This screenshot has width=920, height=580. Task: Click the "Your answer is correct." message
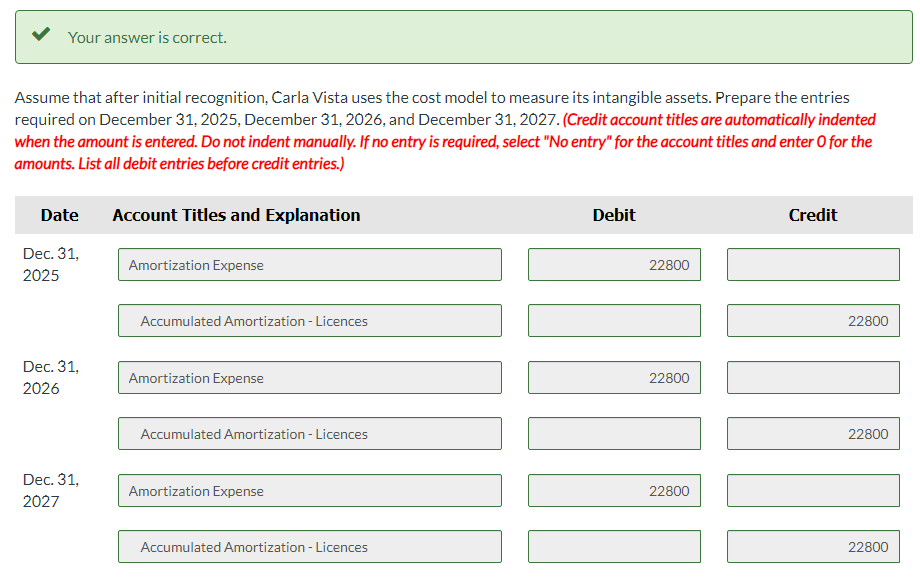[x=147, y=38]
